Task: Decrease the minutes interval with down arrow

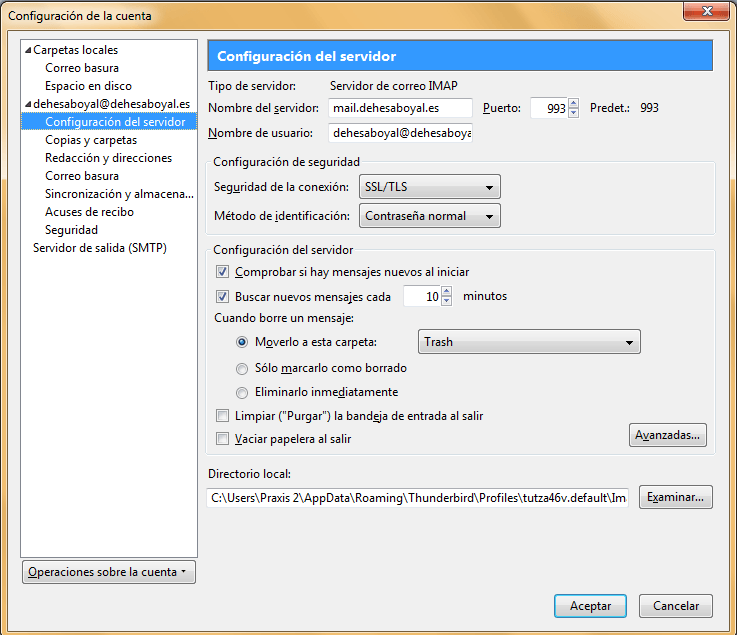Action: point(447,301)
